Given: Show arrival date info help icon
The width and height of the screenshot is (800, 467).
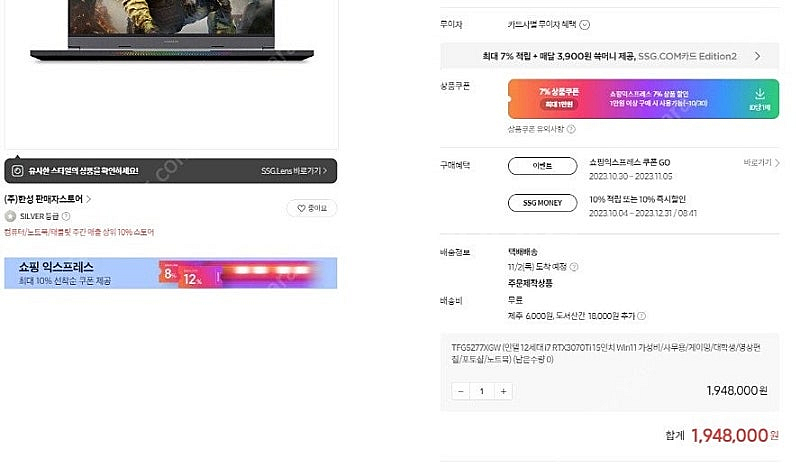Looking at the screenshot, I should (574, 267).
